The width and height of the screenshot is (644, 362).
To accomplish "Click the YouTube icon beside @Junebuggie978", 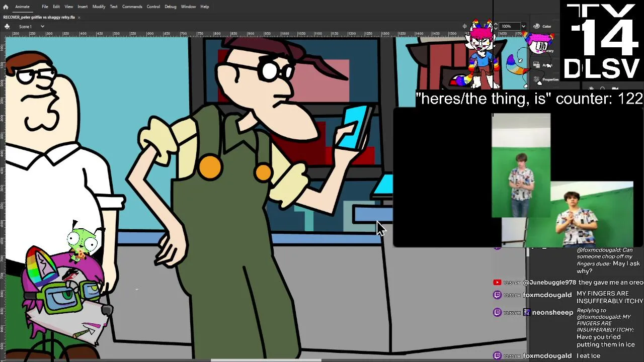I will pyautogui.click(x=497, y=283).
